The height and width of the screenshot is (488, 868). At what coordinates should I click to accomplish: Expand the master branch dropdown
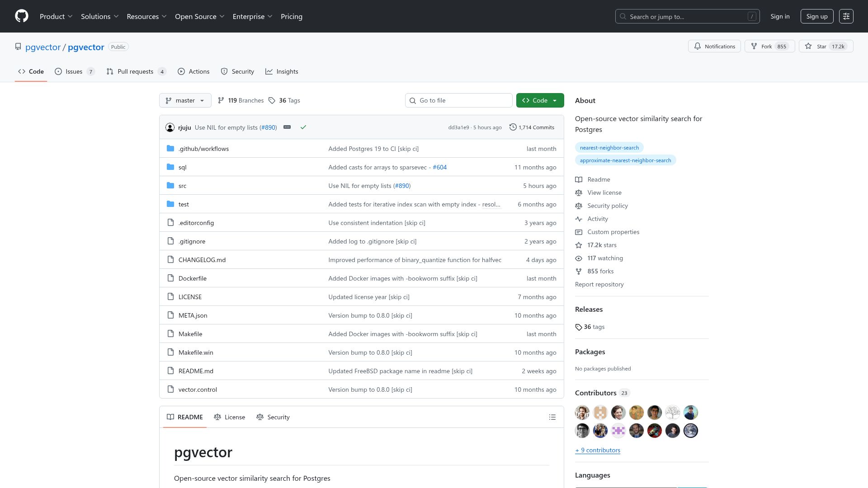pos(185,100)
